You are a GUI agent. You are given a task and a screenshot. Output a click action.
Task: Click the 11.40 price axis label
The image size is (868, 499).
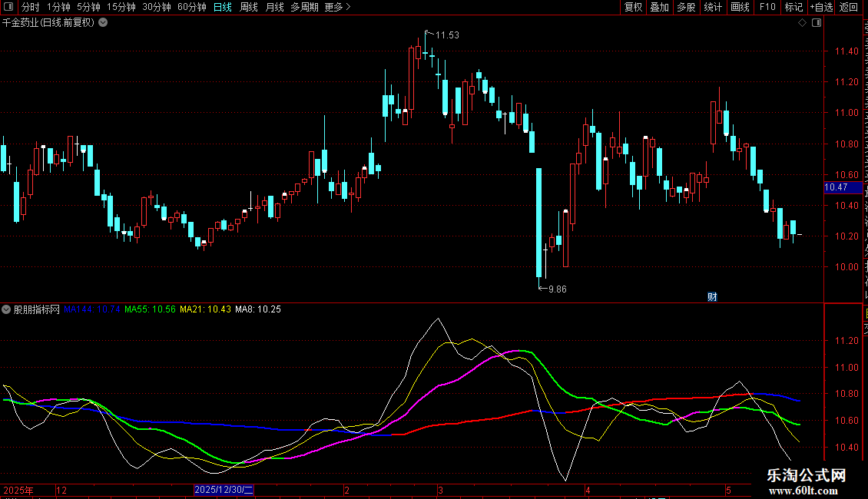tap(846, 51)
